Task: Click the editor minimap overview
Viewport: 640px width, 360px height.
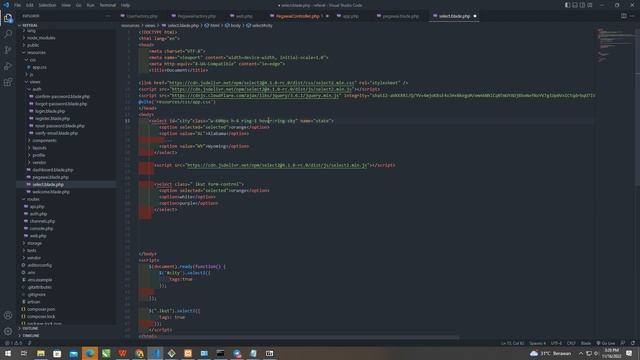Action: pos(616,45)
